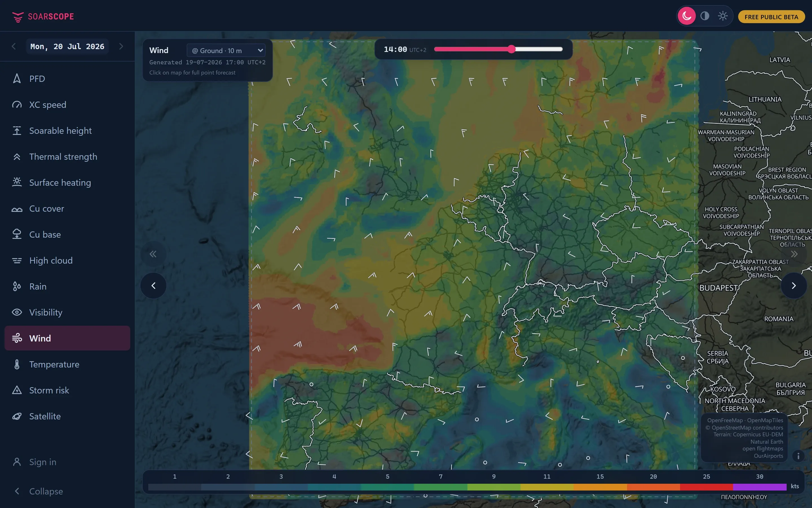
Task: Pick the Surface heating sun icon
Action: coord(17,182)
